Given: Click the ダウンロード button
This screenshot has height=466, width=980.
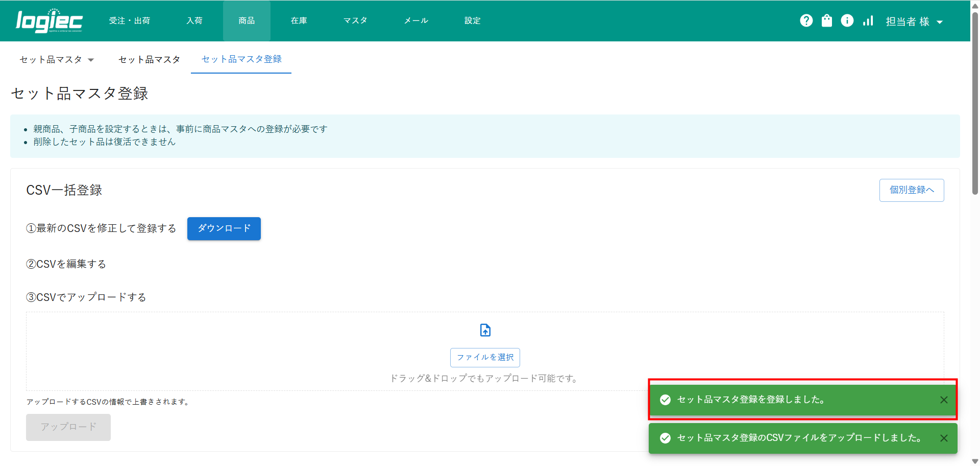Looking at the screenshot, I should click(224, 228).
